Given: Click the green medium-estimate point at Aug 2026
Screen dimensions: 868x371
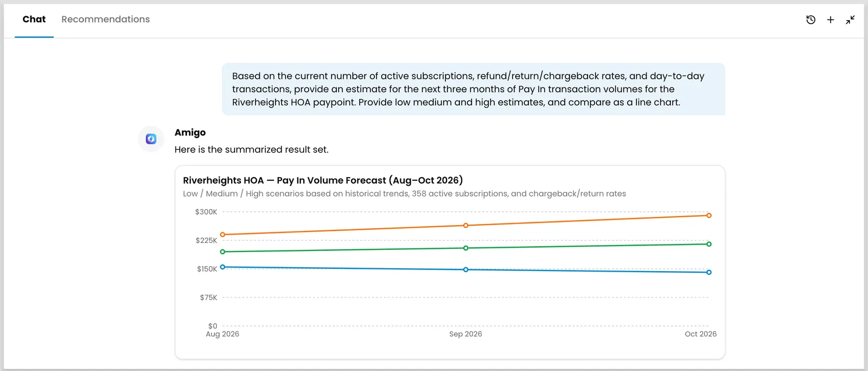Looking at the screenshot, I should click(x=222, y=252).
